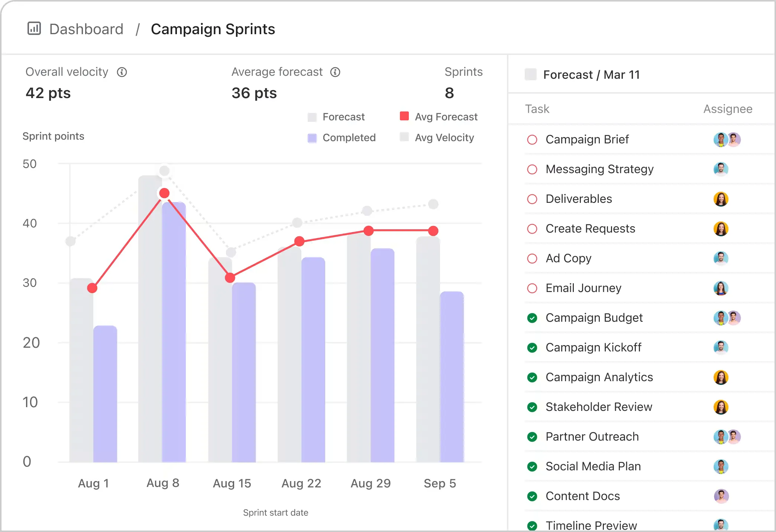Uncheck the completed Content Docs task

coord(532,496)
